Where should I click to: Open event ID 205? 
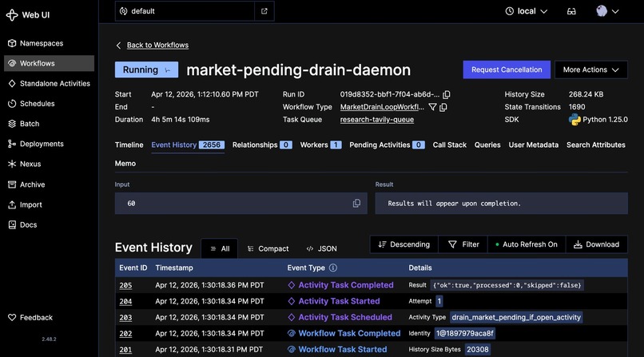coord(125,286)
